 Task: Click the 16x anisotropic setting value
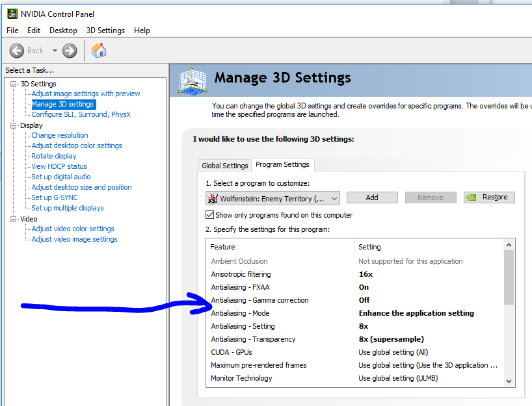pos(366,274)
